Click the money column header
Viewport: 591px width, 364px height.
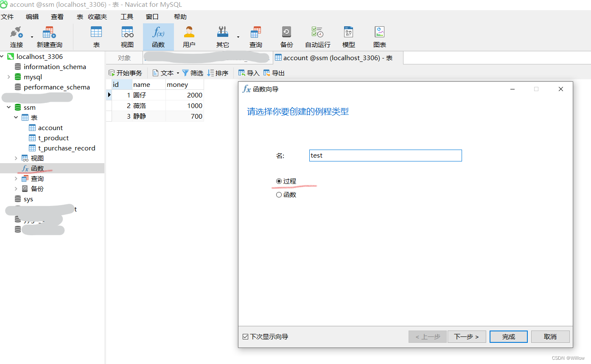click(185, 84)
